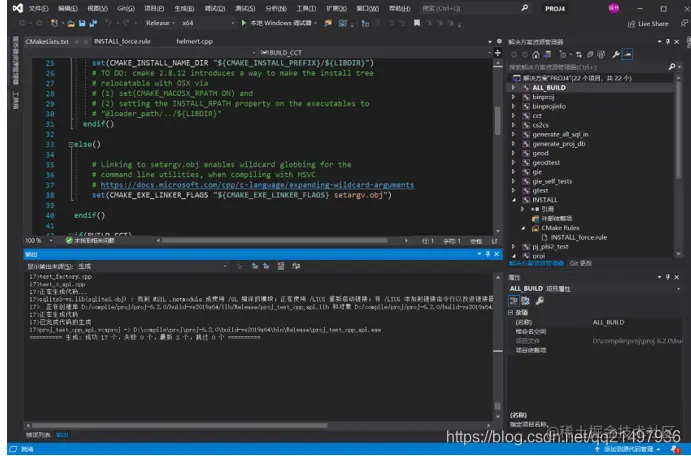This screenshot has height=456, width=691.
Task: Select the gie_self_tests project
Action: coord(552,182)
